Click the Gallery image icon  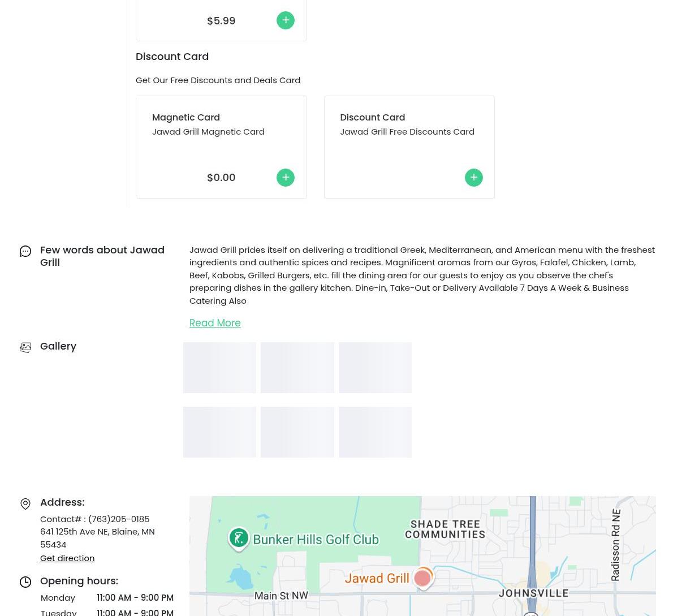25,347
